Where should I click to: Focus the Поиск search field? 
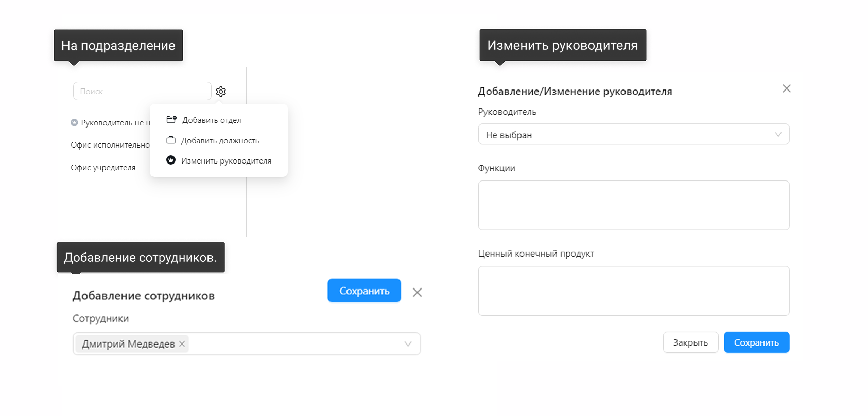point(142,91)
